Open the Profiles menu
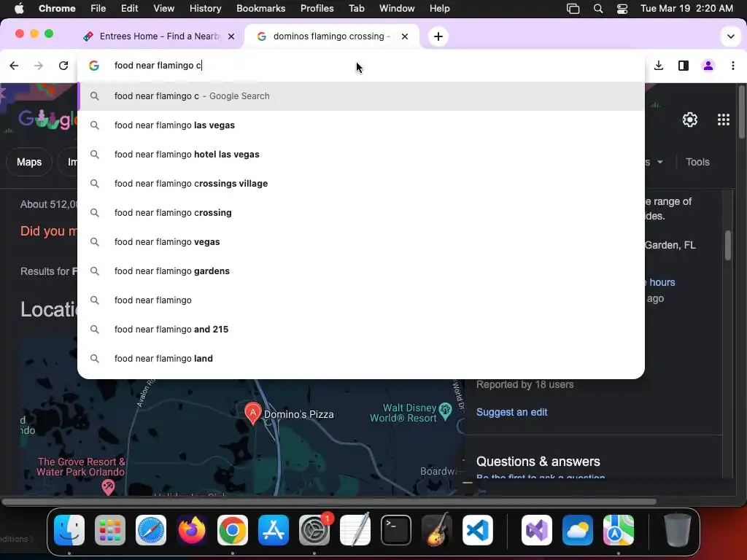The height and width of the screenshot is (560, 747). point(317,9)
